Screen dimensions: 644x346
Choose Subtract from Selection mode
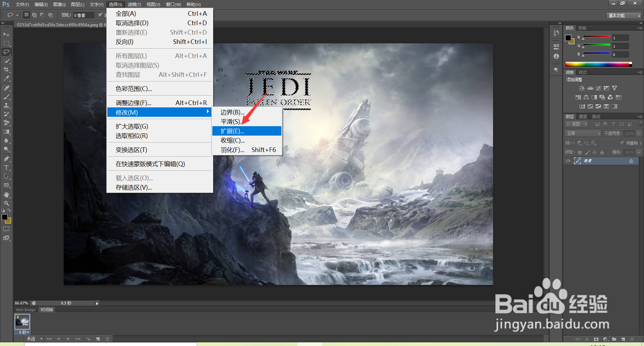click(42, 15)
